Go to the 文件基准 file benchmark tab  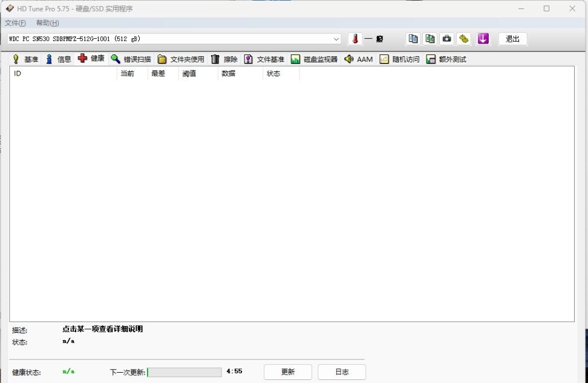tap(264, 59)
